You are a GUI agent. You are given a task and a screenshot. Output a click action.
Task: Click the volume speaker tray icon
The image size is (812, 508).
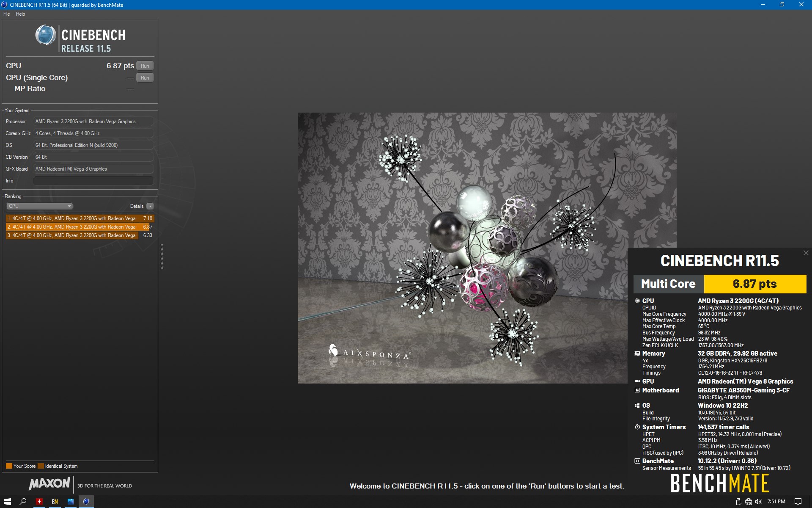[x=758, y=502]
